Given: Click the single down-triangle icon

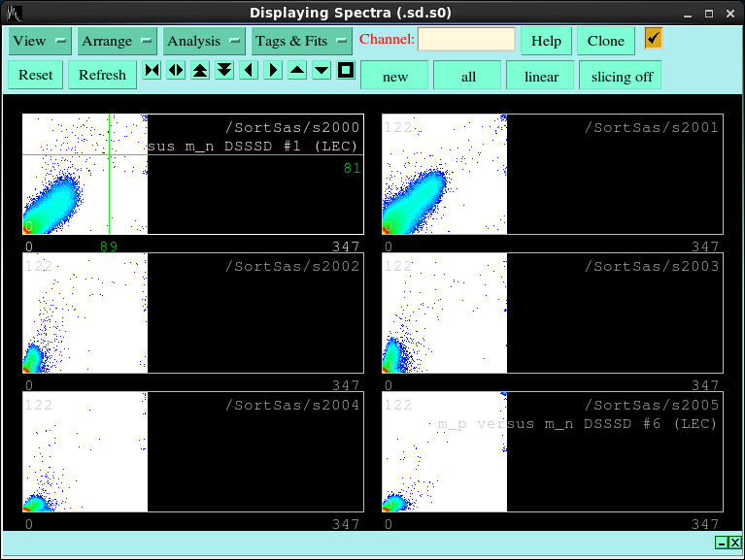Looking at the screenshot, I should coord(322,71).
